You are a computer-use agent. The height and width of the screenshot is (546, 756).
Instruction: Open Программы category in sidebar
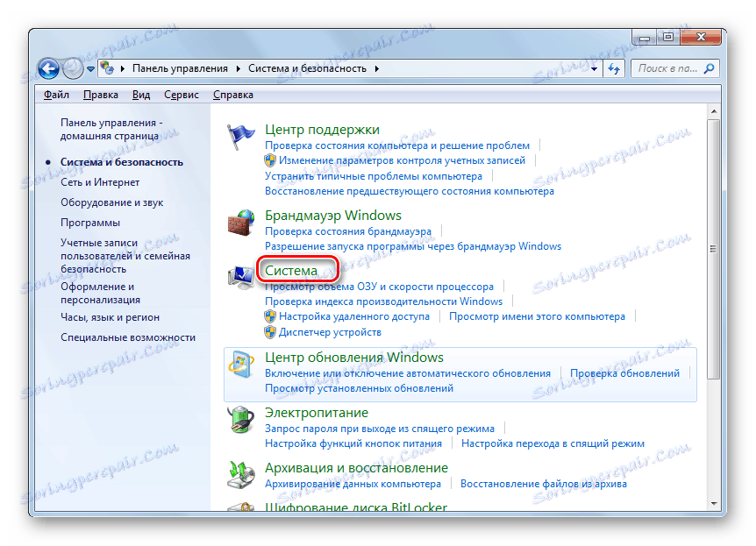pos(90,223)
